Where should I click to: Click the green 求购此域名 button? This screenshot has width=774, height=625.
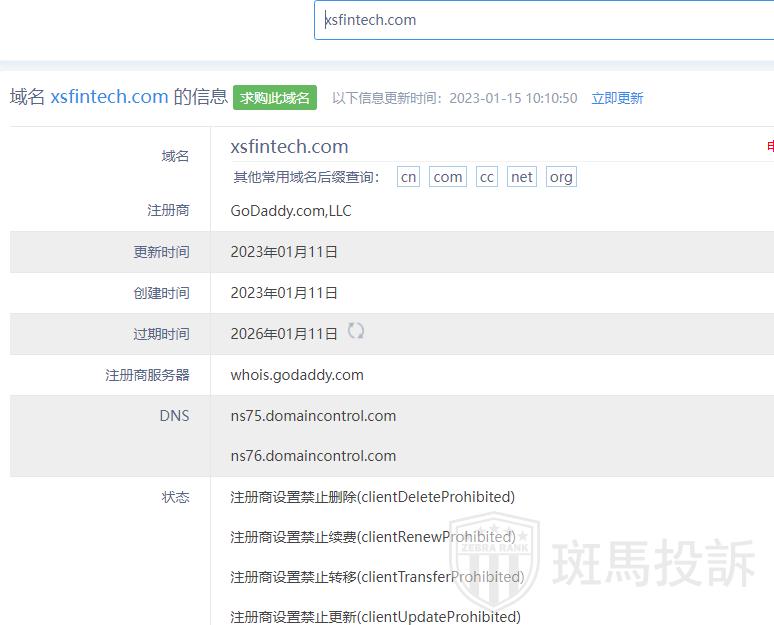pos(275,98)
